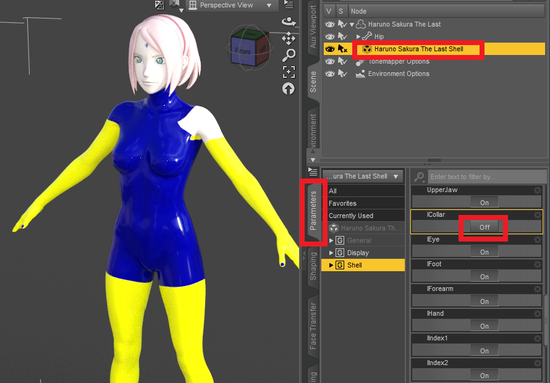Click the gear icon for lFoot
Image resolution: width=550 pixels, height=383 pixels.
pyautogui.click(x=537, y=264)
